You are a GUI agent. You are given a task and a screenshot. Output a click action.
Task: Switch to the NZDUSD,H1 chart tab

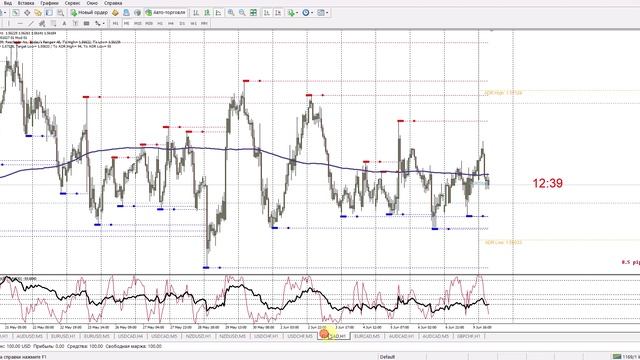(x=198, y=336)
